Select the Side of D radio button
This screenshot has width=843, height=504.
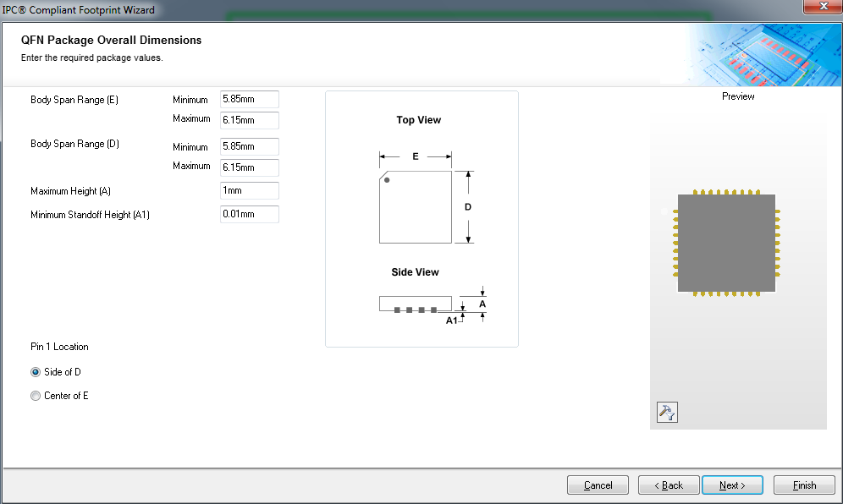tap(36, 372)
